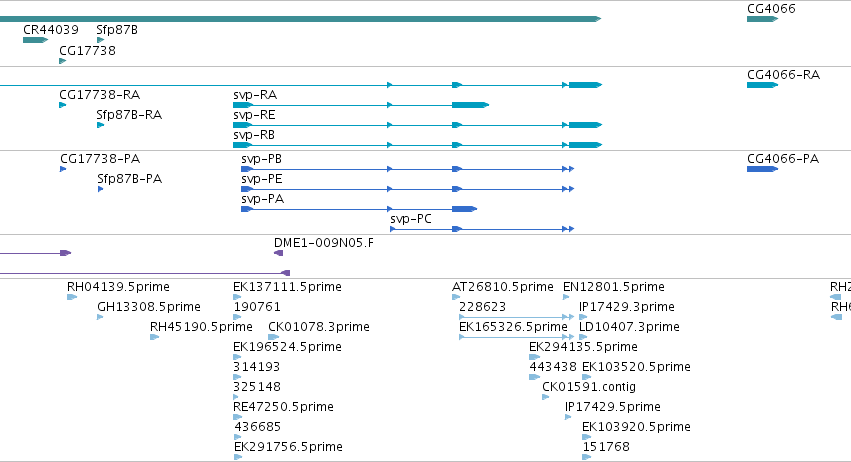Select the EK165326.5prime EST label

pos(513,327)
